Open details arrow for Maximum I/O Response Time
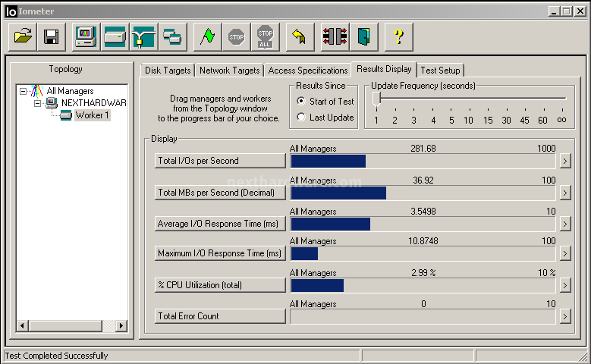This screenshot has width=591, height=364. point(564,253)
